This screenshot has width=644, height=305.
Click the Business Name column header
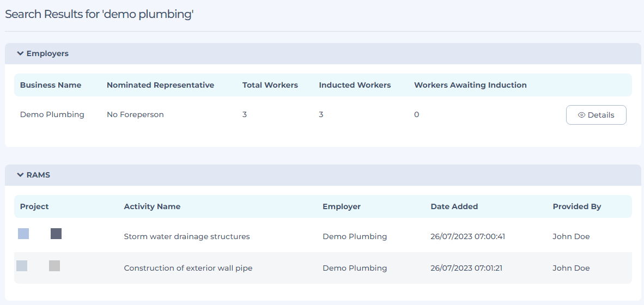pyautogui.click(x=51, y=85)
